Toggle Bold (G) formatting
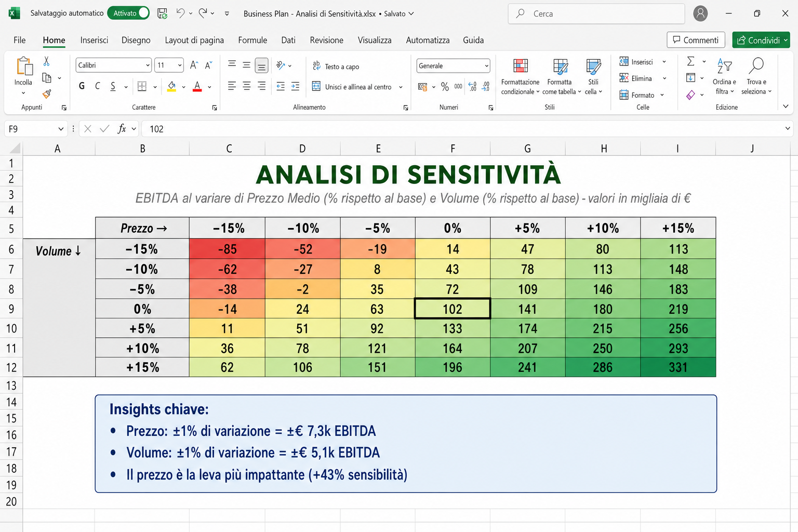 point(82,86)
